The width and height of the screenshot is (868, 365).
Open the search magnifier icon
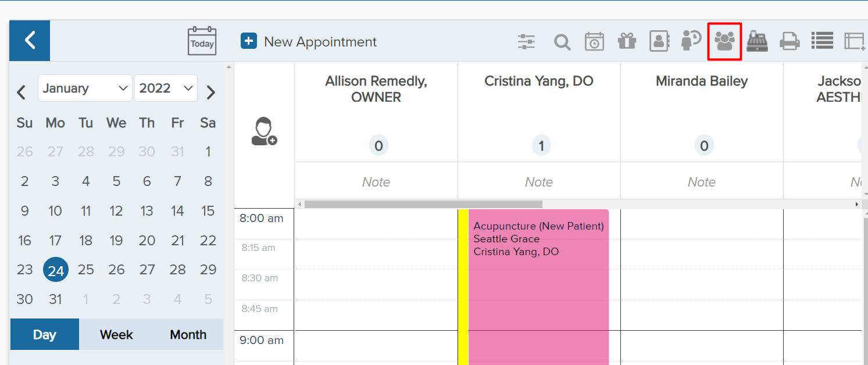(x=562, y=42)
